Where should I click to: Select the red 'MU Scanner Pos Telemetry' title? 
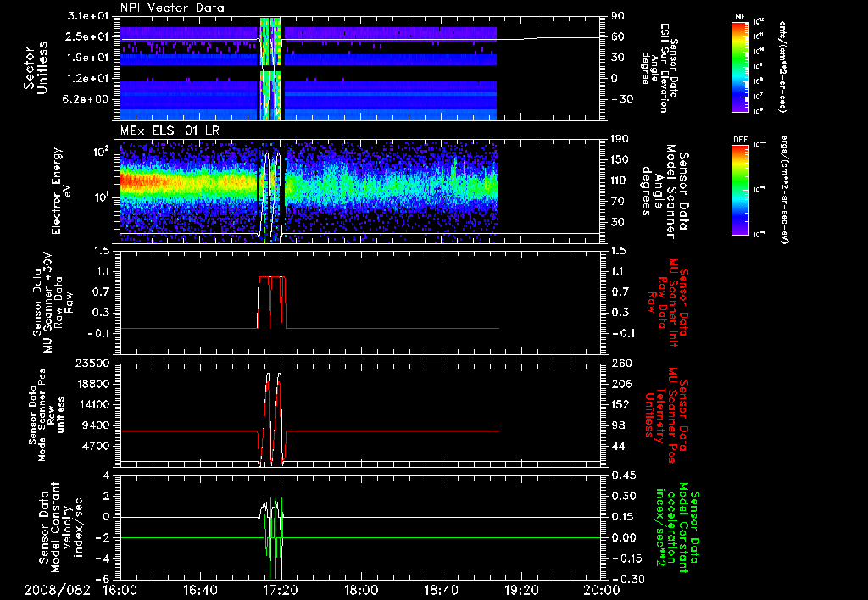666,415
